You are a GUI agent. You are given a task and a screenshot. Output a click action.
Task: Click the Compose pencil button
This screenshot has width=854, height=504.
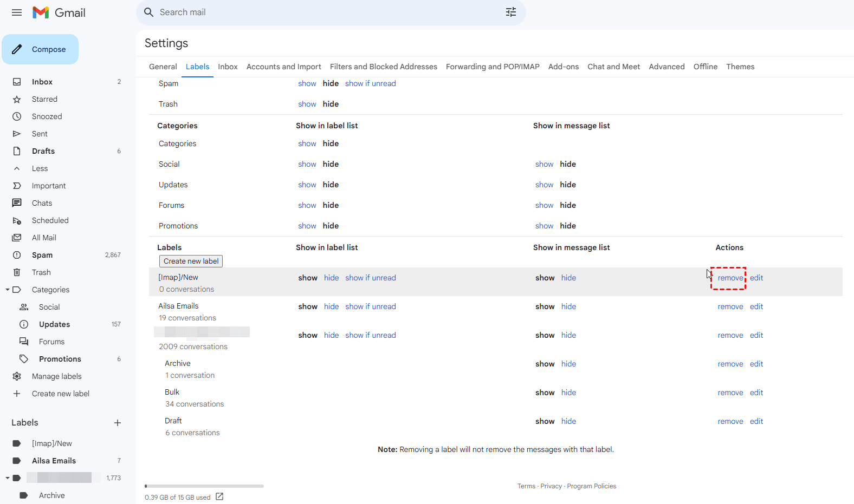point(40,49)
